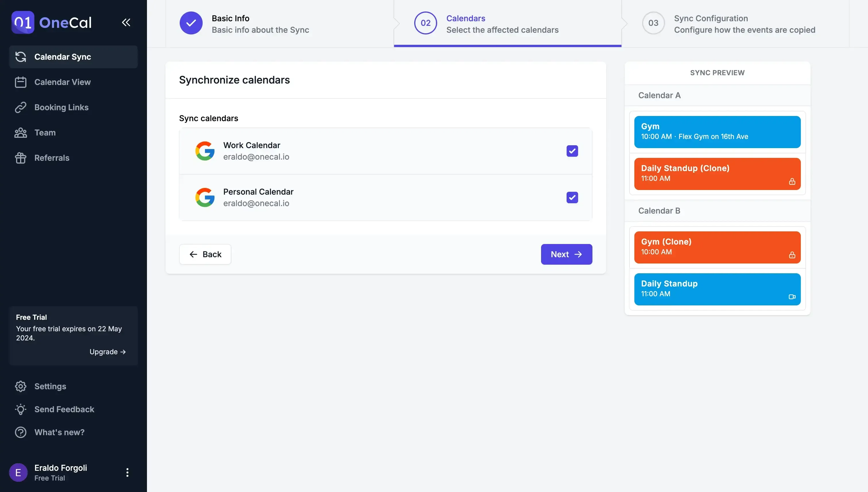
Task: Uncheck the Personal Calendar checkbox
Action: (x=572, y=197)
